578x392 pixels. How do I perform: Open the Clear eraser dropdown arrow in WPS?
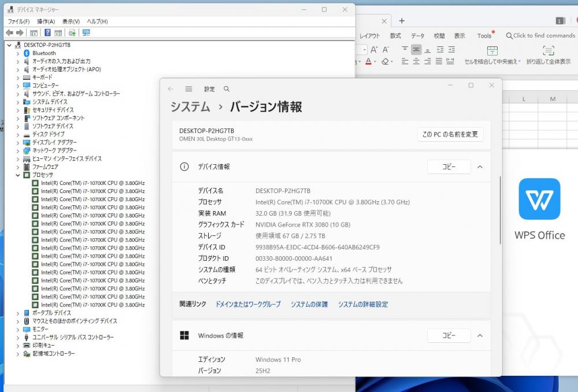pos(392,62)
